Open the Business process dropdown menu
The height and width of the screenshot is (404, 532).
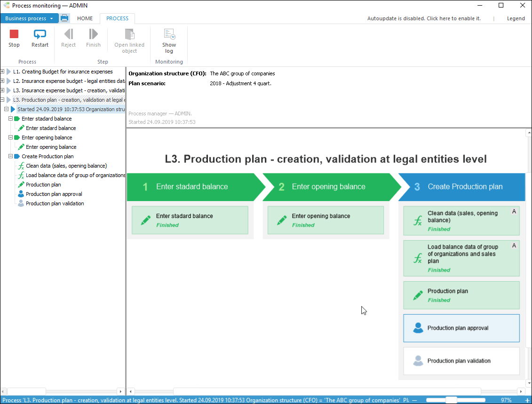pyautogui.click(x=29, y=18)
